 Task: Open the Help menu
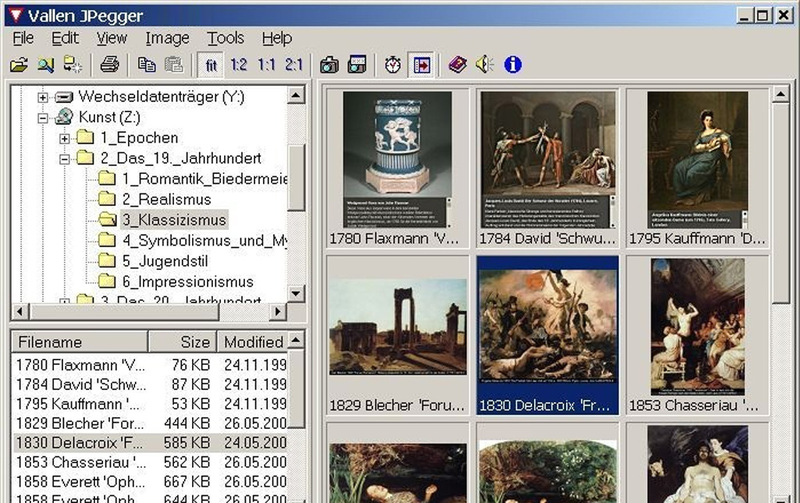click(277, 38)
